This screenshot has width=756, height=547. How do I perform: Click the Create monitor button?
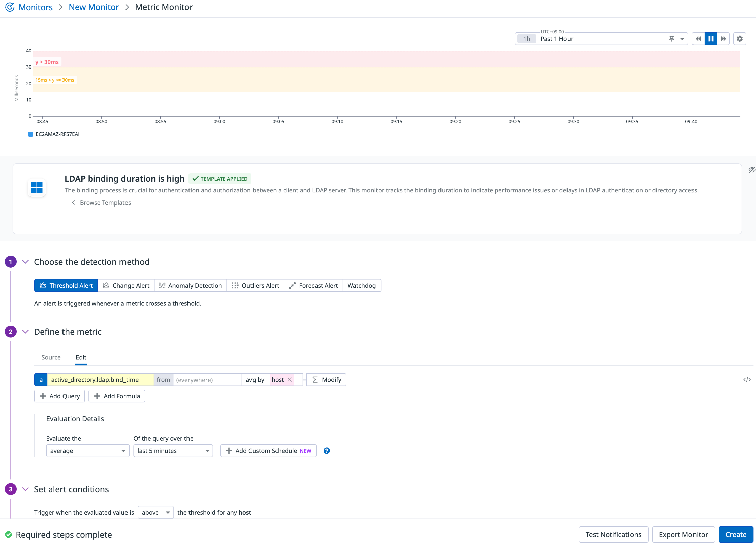coord(736,535)
